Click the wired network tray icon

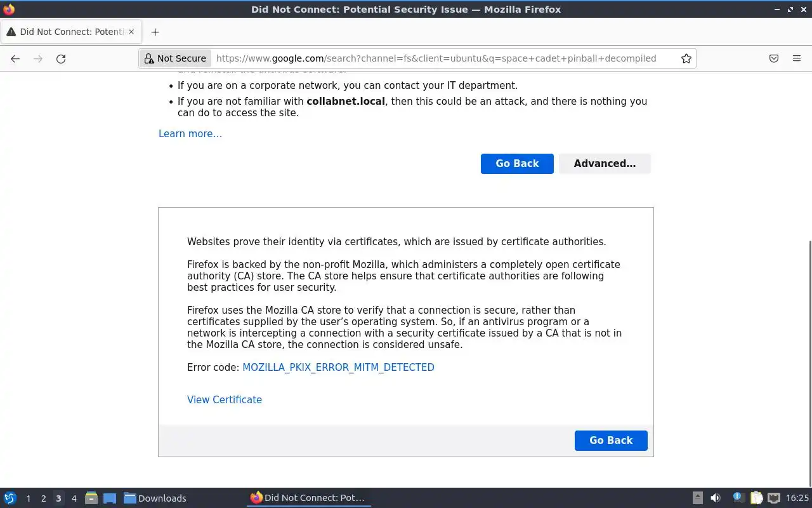(x=774, y=498)
